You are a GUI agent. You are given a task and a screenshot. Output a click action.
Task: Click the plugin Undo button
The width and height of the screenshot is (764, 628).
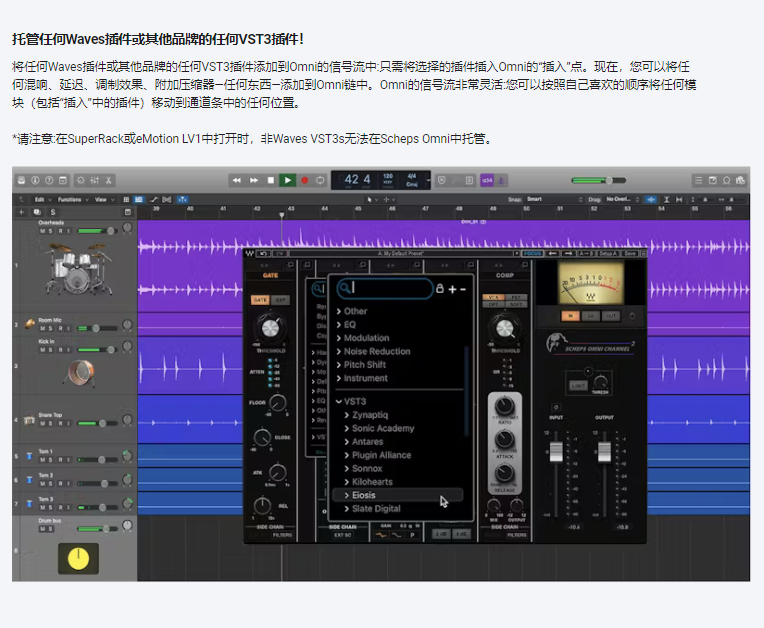264,253
